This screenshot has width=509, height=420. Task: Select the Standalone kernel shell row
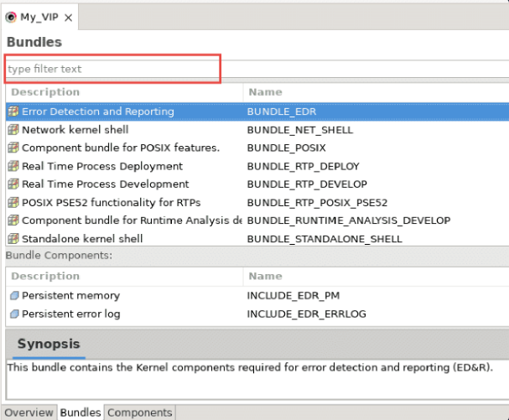click(257, 239)
